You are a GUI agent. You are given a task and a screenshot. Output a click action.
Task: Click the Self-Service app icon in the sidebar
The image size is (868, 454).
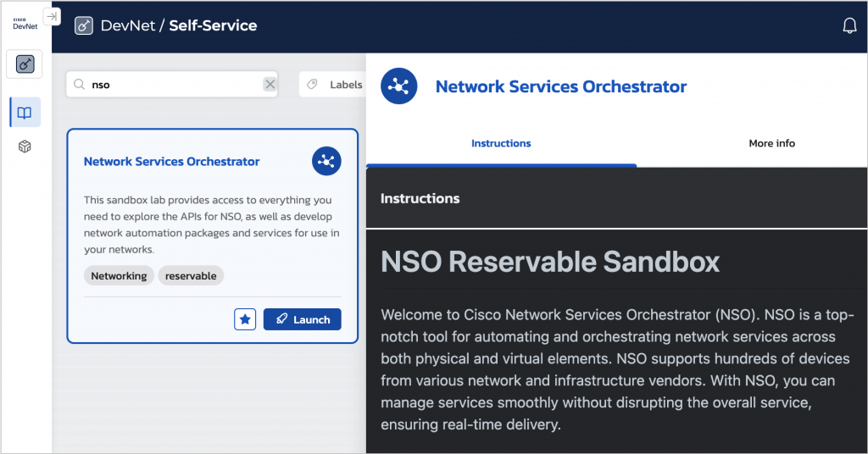pos(25,64)
